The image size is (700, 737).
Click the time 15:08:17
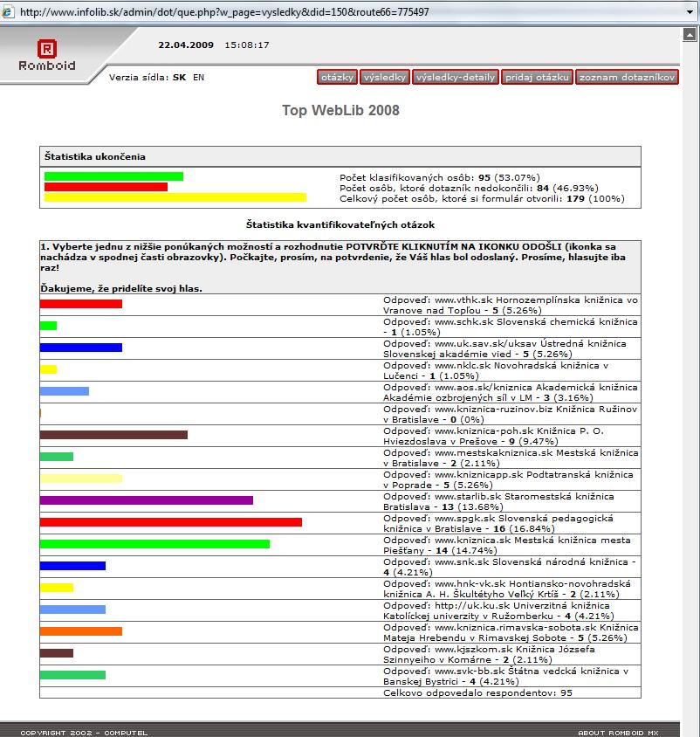(x=247, y=45)
